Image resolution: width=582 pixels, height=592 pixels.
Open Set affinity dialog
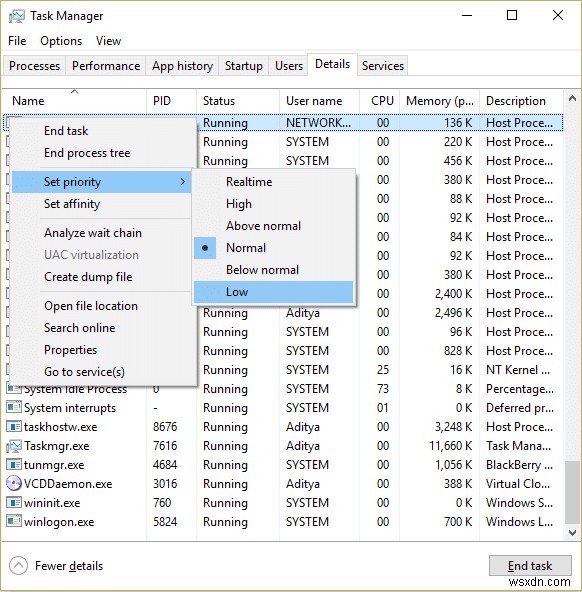(x=102, y=204)
